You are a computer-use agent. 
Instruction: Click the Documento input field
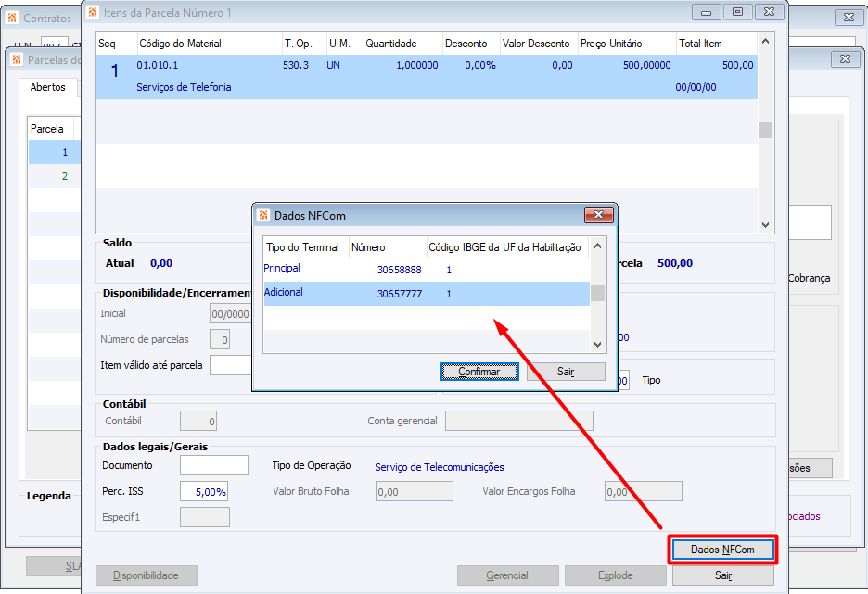point(213,466)
